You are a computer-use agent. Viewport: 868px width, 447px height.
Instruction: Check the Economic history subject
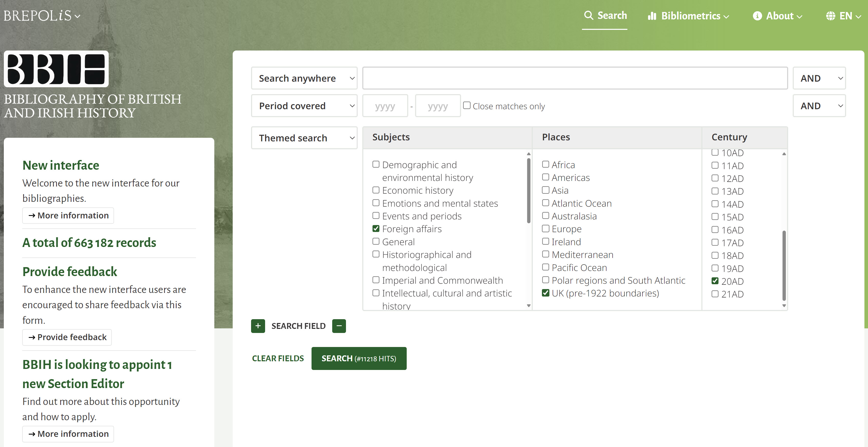(x=376, y=190)
